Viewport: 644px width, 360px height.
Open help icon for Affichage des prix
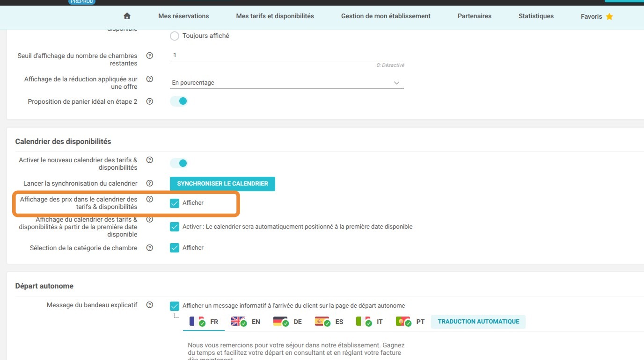[x=150, y=199]
